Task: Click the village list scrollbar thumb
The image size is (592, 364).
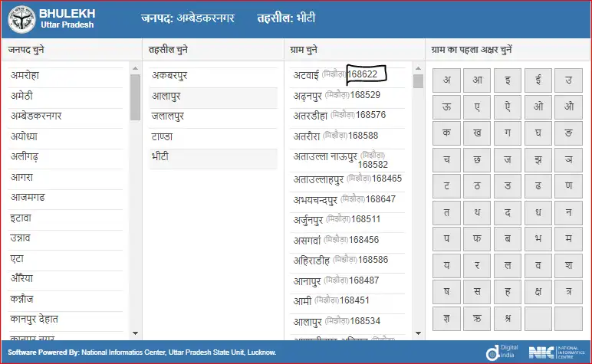Action: [x=418, y=81]
